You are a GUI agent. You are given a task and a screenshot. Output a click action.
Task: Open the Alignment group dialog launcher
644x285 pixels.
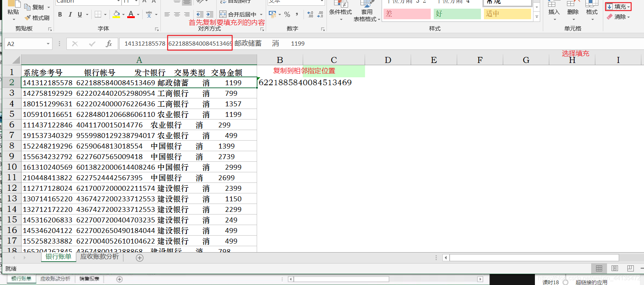coord(262,29)
